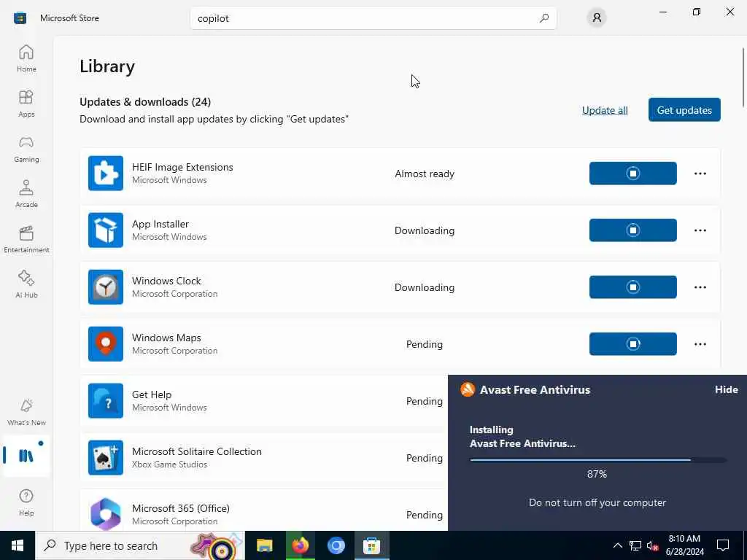Click the Windows Maps app icon
The width and height of the screenshot is (747, 560).
106,344
